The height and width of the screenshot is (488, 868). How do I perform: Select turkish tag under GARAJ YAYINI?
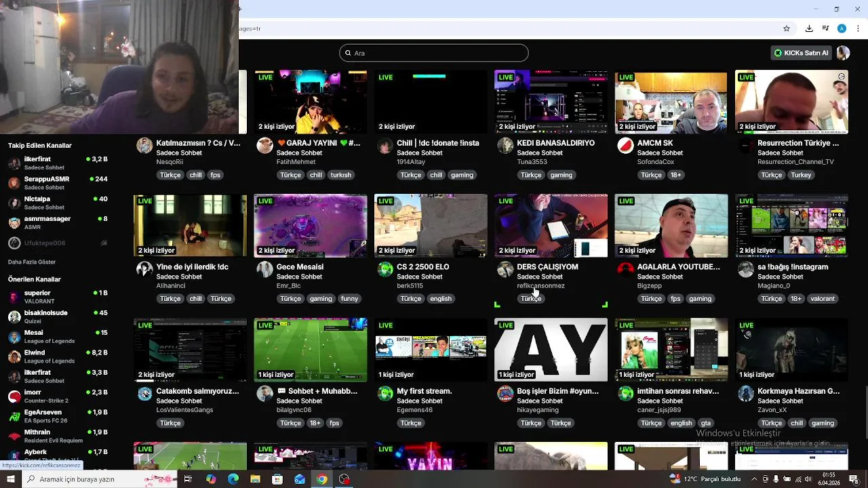(x=340, y=175)
